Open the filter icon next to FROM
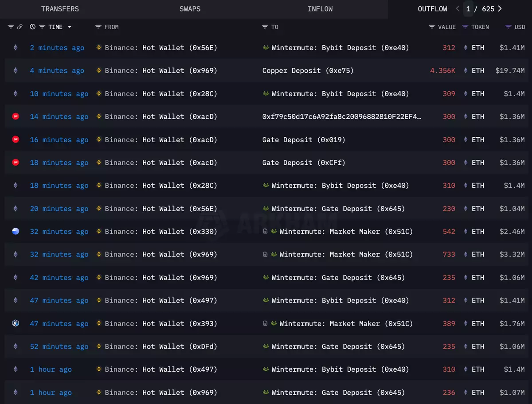Screen dimensions: 532x404 [98, 27]
